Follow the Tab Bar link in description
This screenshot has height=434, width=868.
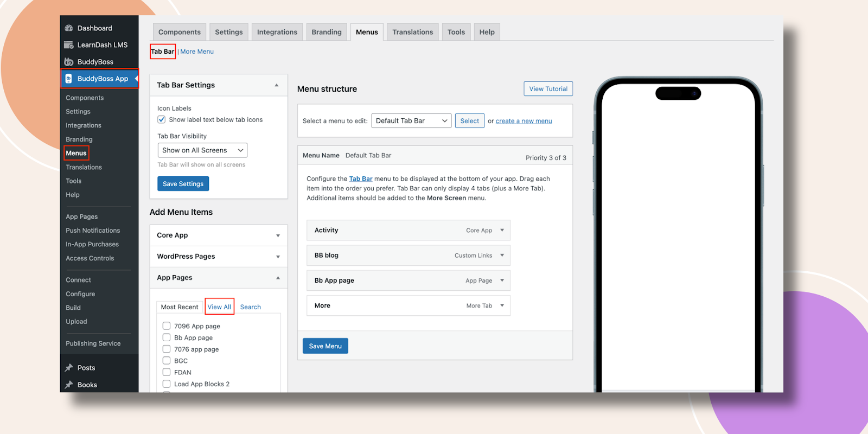[361, 178]
